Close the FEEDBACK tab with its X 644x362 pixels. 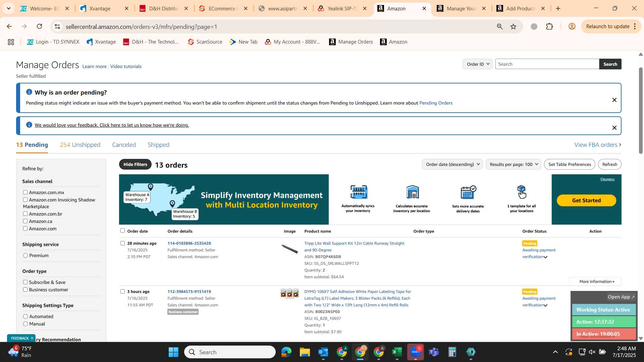click(x=32, y=338)
